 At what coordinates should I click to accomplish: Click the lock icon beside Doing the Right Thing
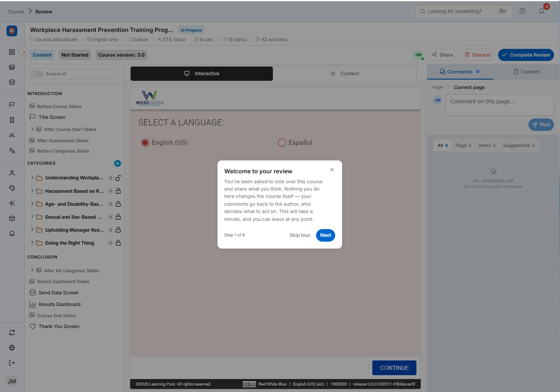tap(118, 243)
